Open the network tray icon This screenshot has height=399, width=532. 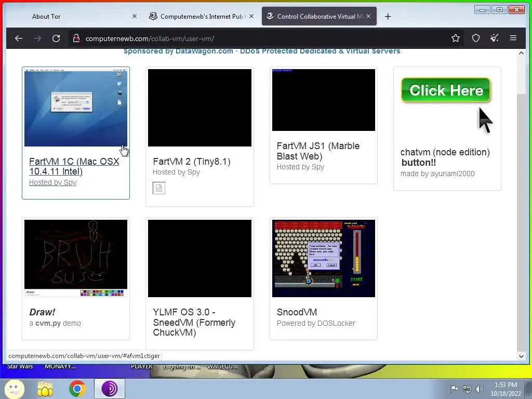pos(467,389)
